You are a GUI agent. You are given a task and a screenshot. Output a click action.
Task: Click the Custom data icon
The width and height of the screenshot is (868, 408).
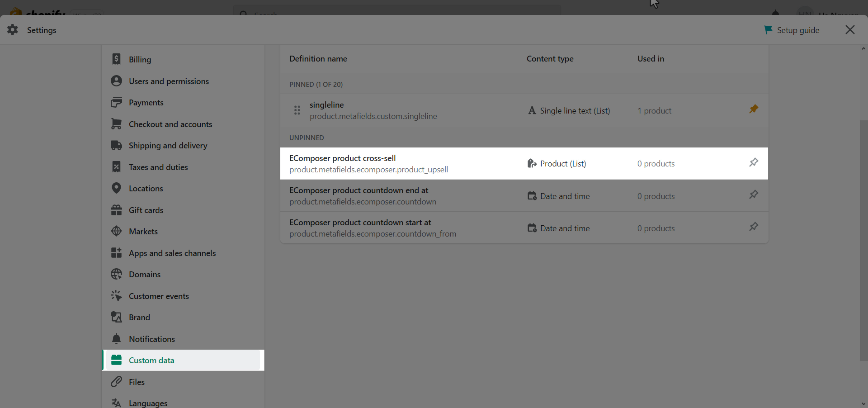(116, 360)
